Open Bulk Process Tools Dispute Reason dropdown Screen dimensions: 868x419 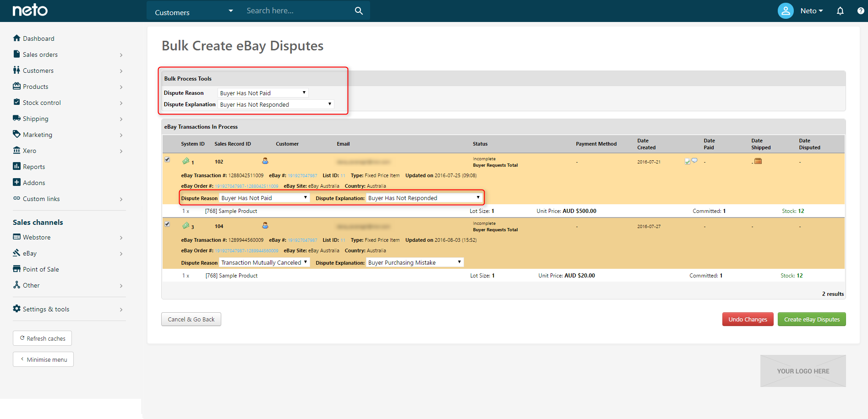(x=263, y=93)
